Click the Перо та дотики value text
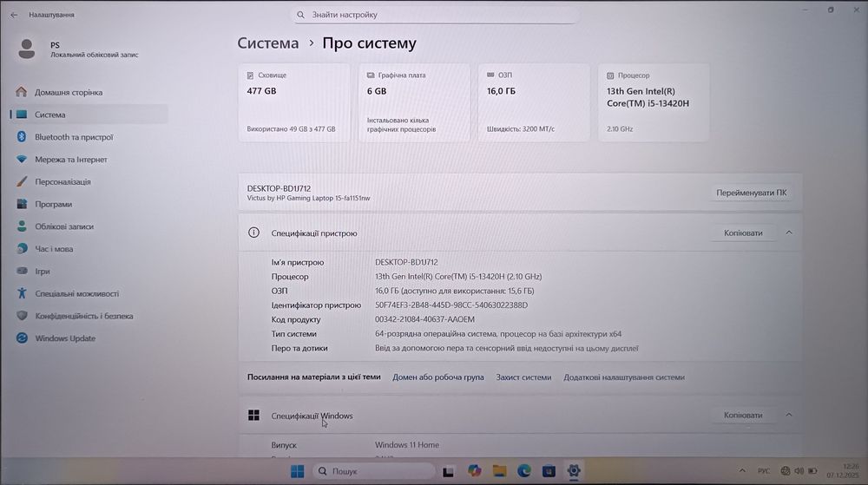 [x=507, y=349]
